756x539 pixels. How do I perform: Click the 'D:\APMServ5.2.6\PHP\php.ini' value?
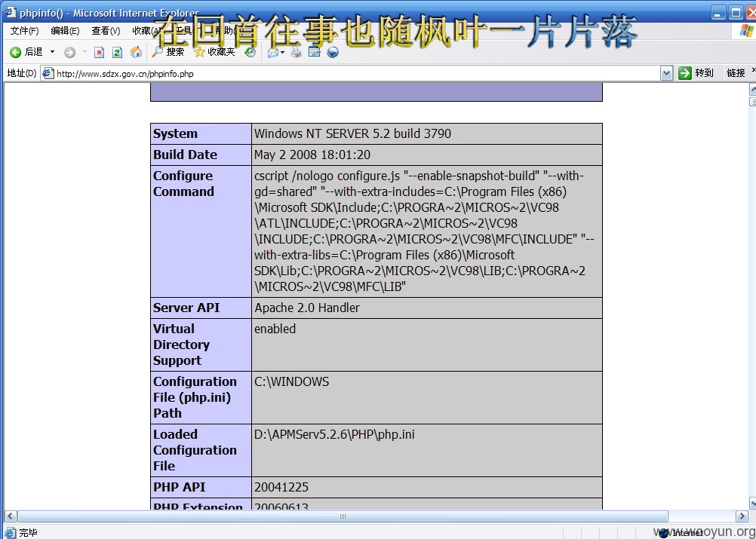coord(334,434)
